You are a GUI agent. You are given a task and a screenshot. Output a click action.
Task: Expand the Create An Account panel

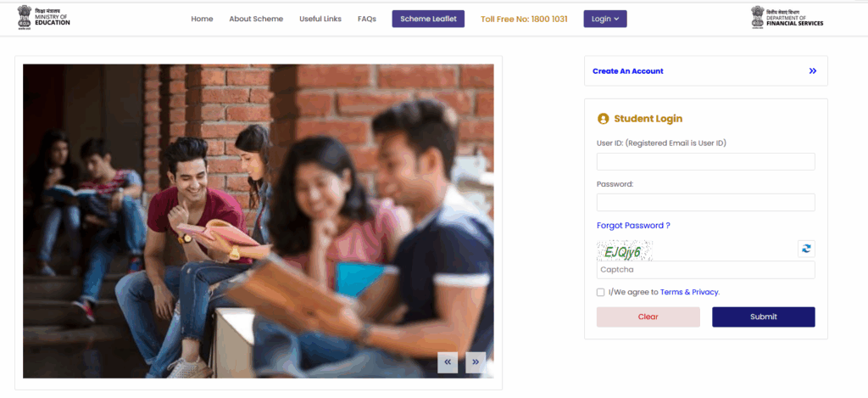[706, 71]
